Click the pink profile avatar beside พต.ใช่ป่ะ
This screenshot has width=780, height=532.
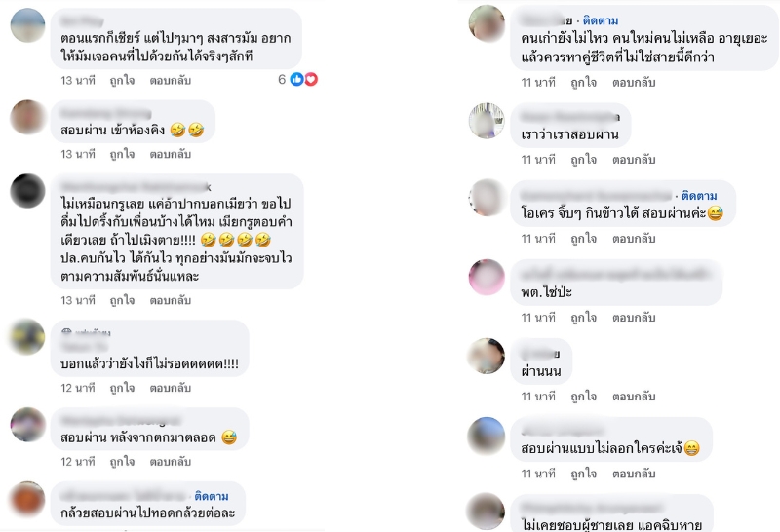point(487,277)
